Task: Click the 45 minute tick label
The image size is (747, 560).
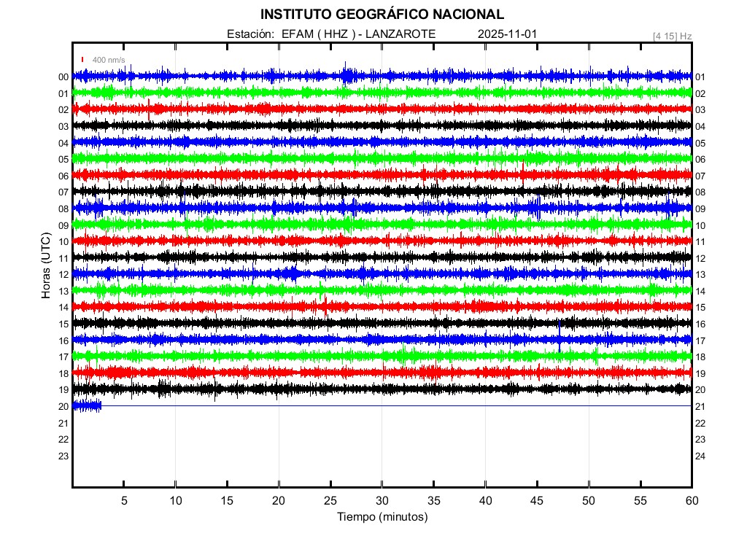Action: tap(536, 501)
